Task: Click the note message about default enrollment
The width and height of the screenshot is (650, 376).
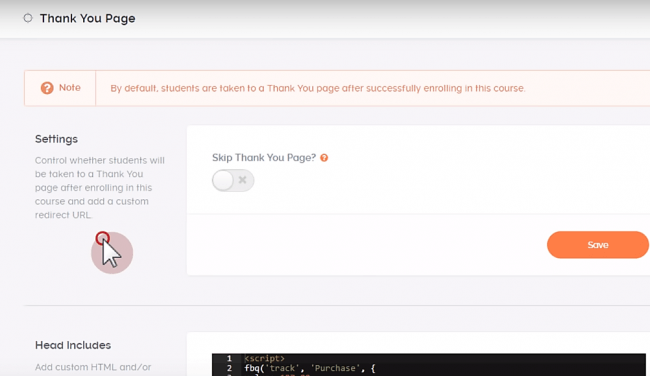Action: click(x=318, y=88)
